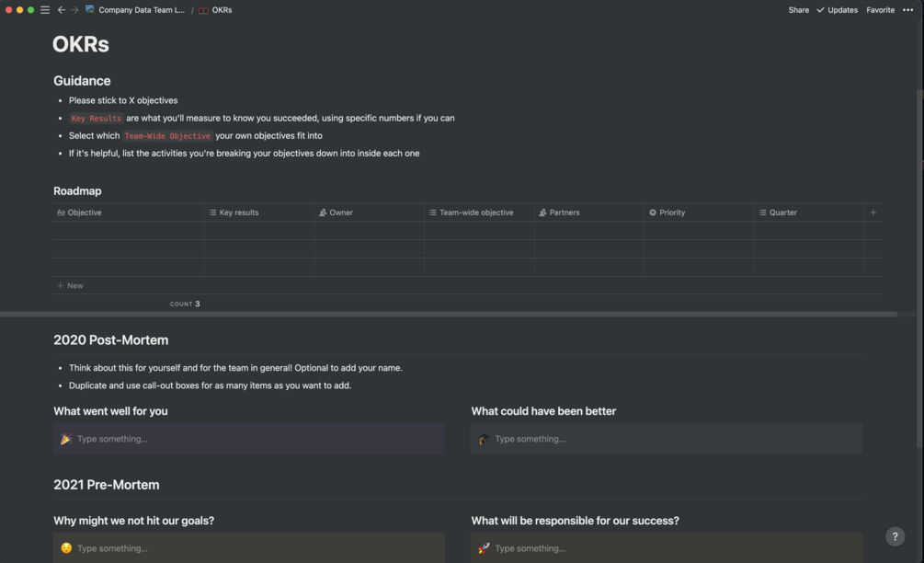
Task: Go forward with the right arrow
Action: (74, 10)
